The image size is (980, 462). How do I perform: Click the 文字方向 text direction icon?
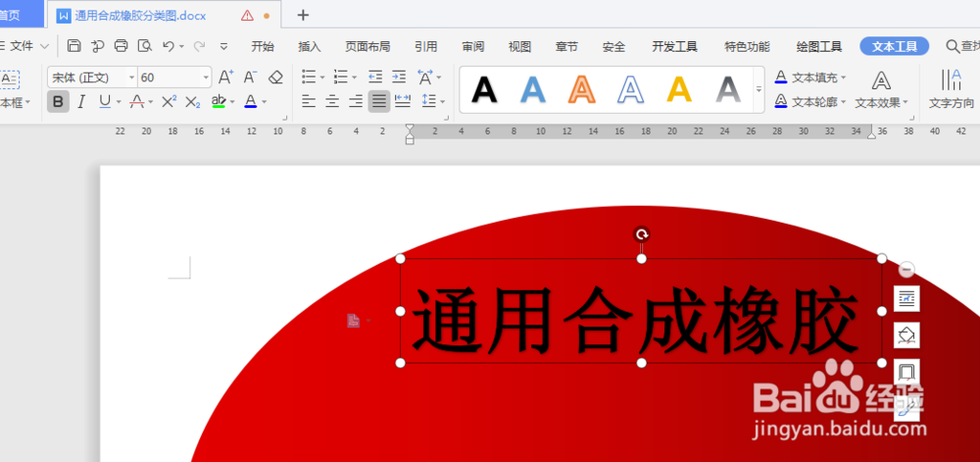[x=952, y=80]
